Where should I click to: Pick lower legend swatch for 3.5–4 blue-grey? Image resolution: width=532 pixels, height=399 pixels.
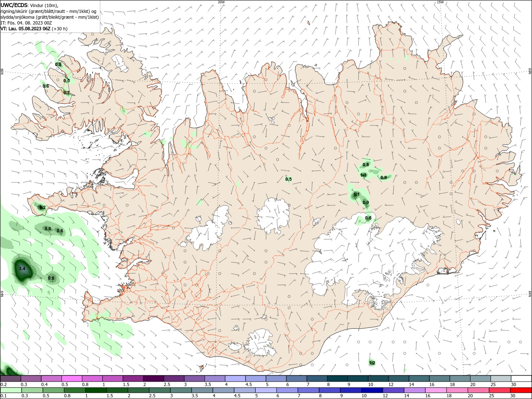202,390
